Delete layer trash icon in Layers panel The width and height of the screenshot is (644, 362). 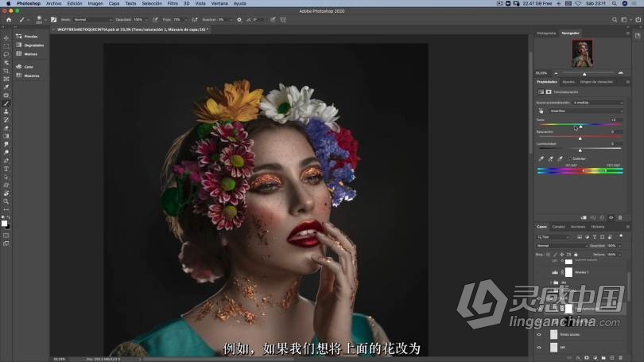click(621, 358)
